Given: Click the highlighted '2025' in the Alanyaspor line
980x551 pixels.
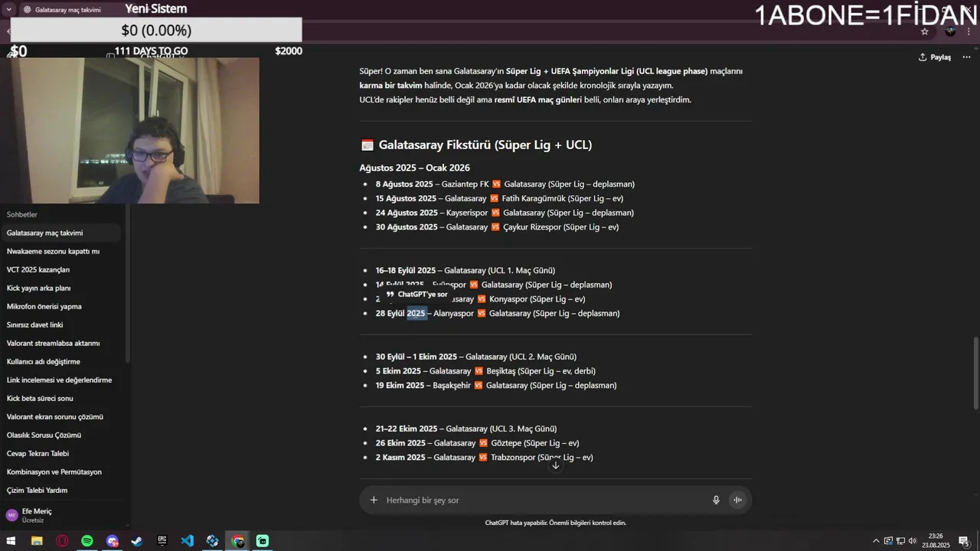Looking at the screenshot, I should click(416, 313).
